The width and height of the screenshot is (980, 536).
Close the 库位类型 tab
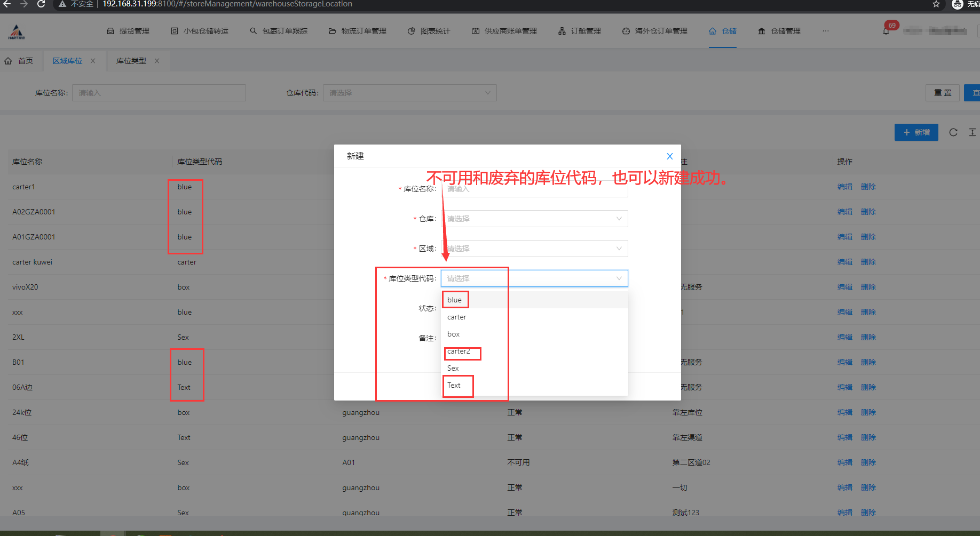coord(157,61)
